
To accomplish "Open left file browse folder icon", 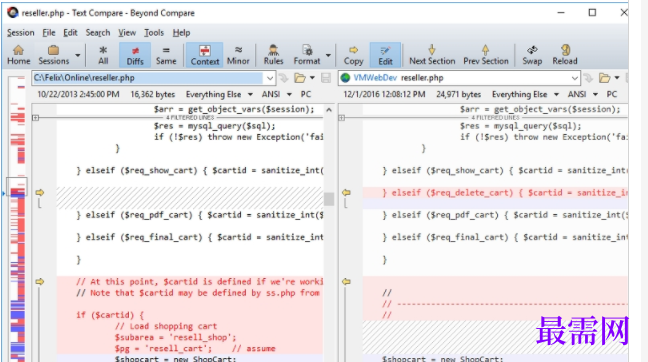I will 300,78.
